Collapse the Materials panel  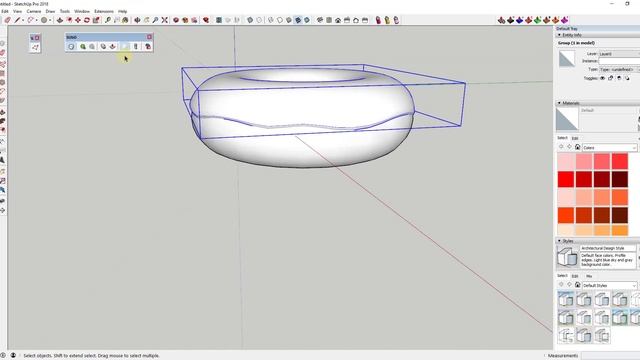point(559,103)
